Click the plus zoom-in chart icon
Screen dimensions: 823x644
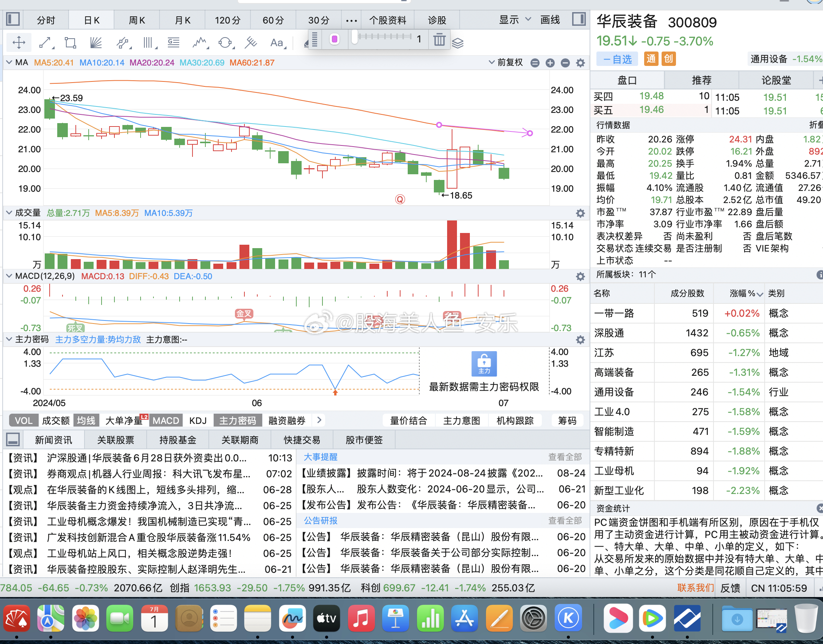coord(550,63)
